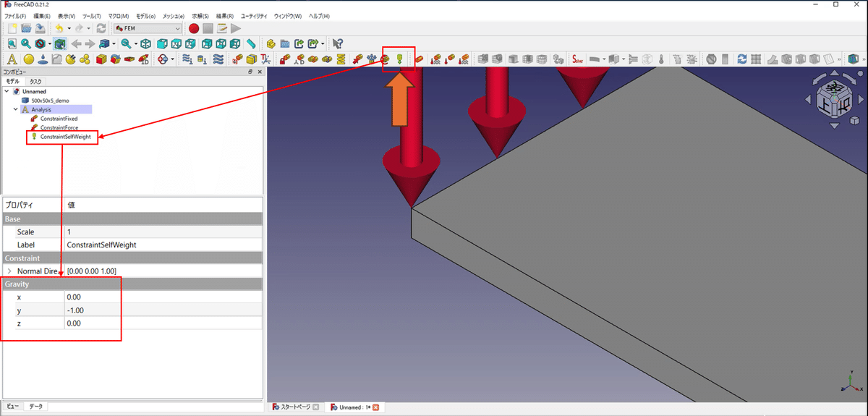This screenshot has height=416, width=868.
Task: Click the blue arrows refresh icon
Action: [x=741, y=59]
